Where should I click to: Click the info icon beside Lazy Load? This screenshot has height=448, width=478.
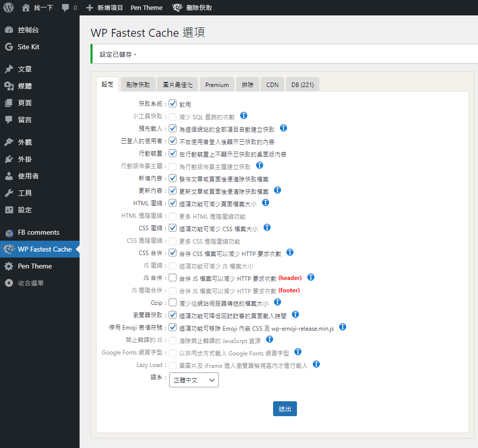click(316, 364)
